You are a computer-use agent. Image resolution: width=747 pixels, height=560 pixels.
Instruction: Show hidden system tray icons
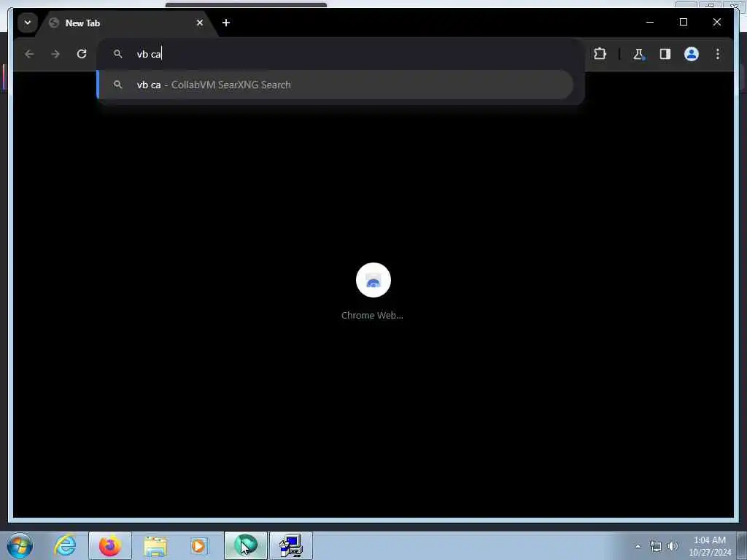click(x=638, y=547)
